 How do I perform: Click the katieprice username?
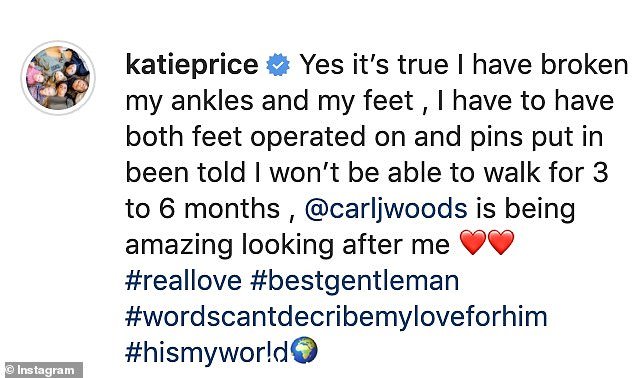(192, 65)
